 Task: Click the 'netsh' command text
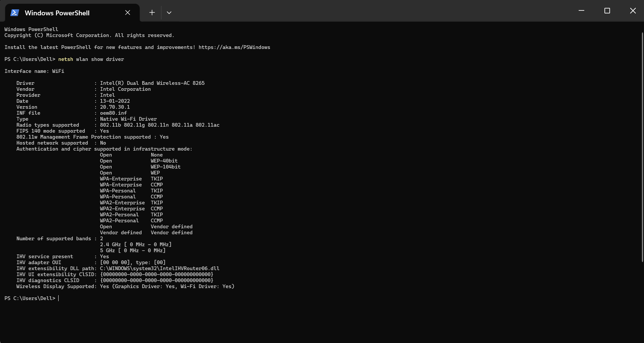pos(66,59)
